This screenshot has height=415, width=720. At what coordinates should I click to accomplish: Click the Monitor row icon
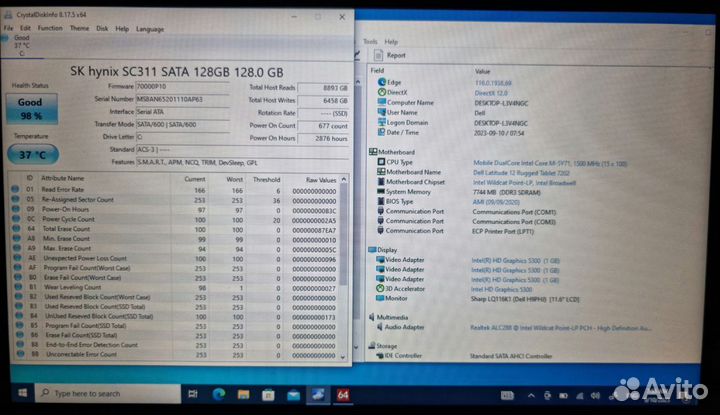point(380,298)
